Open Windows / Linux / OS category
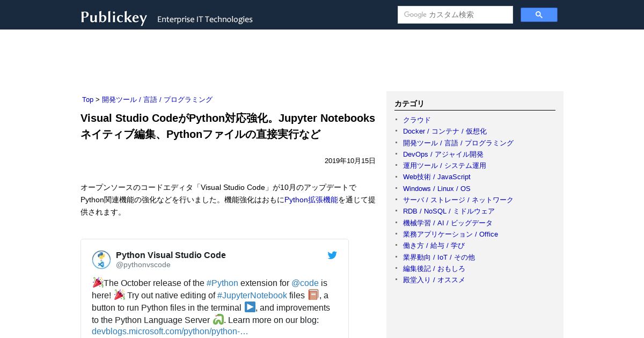644x338 pixels. tap(437, 189)
